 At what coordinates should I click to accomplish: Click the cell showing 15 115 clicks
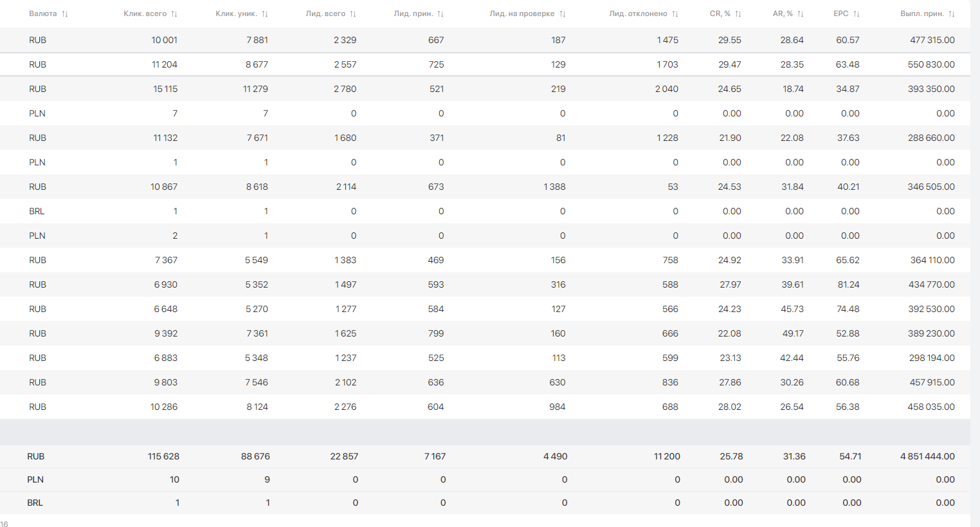pyautogui.click(x=165, y=89)
